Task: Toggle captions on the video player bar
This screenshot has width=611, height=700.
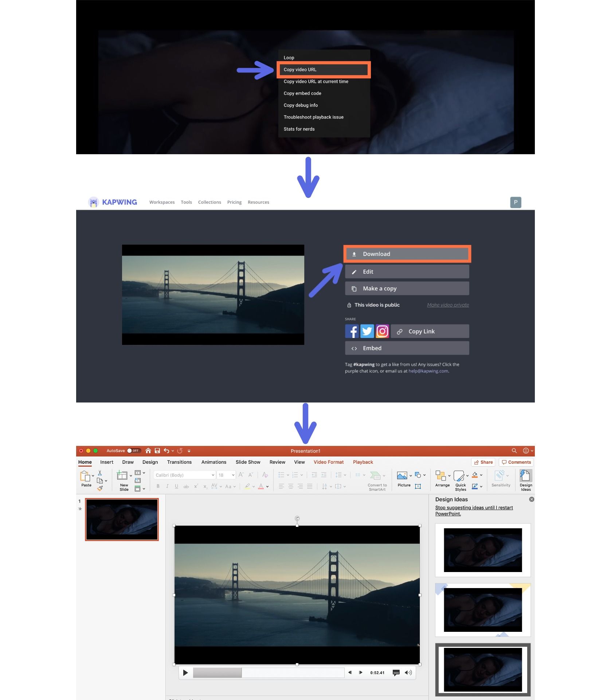Action: click(x=396, y=673)
